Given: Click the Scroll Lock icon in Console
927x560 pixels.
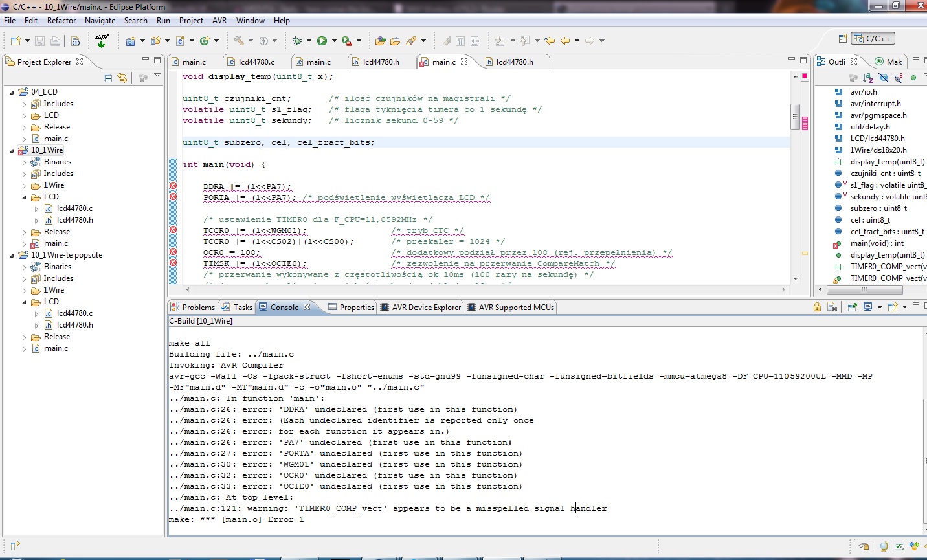Looking at the screenshot, I should point(817,307).
